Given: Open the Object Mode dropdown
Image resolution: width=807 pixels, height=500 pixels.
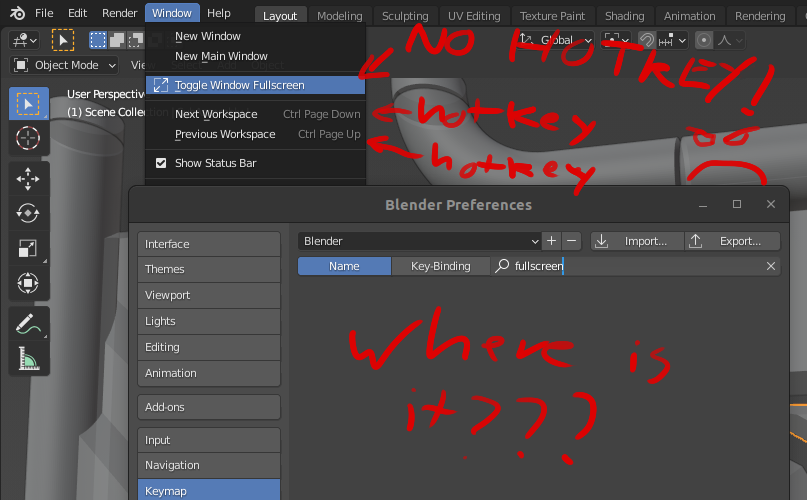Looking at the screenshot, I should [x=64, y=65].
